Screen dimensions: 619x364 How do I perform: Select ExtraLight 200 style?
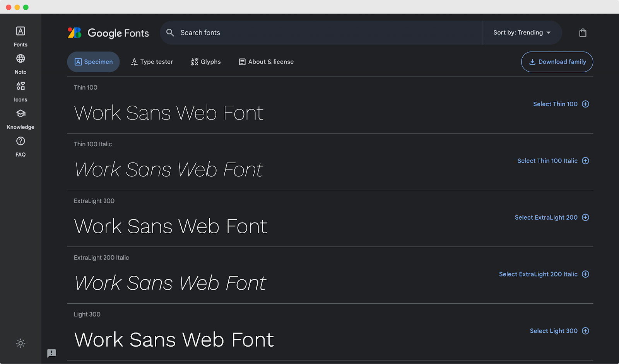(x=546, y=217)
